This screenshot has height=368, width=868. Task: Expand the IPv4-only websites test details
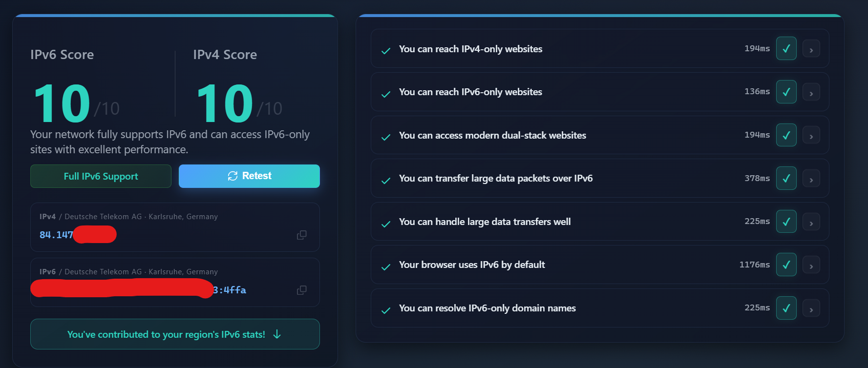(x=811, y=49)
